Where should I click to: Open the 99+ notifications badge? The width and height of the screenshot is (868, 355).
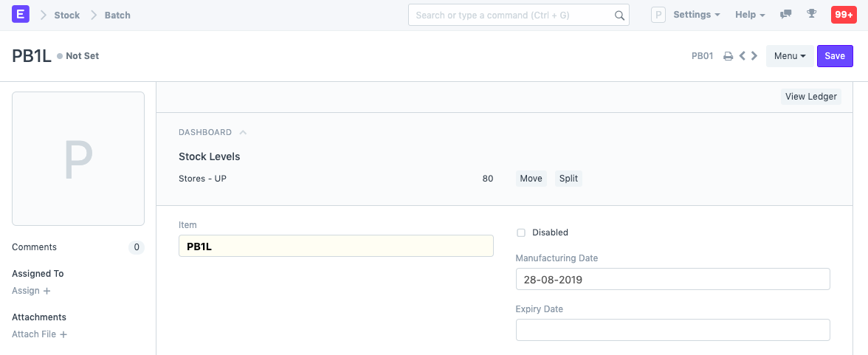point(844,15)
